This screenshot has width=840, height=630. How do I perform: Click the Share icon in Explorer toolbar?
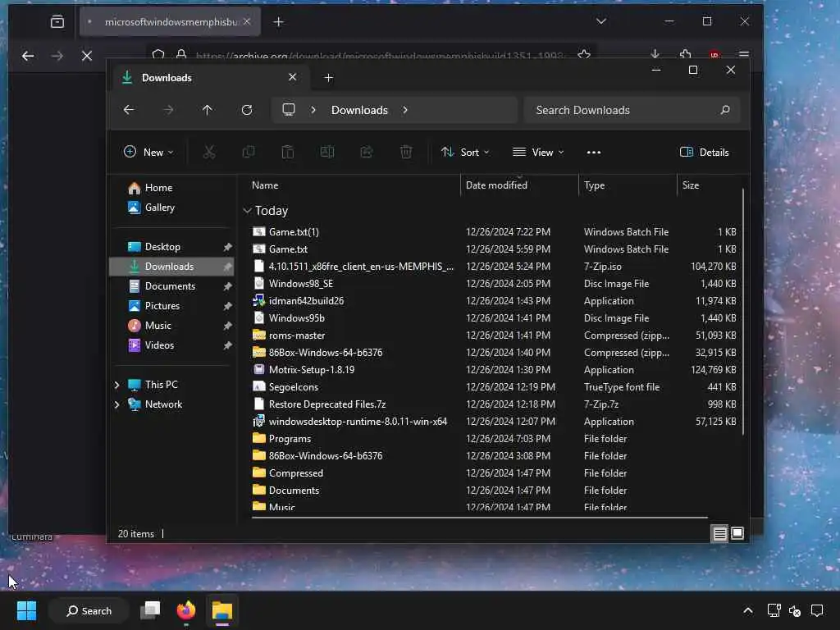[367, 152]
